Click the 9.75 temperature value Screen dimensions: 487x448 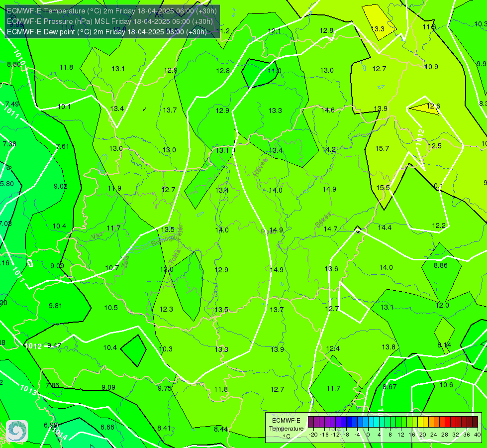tap(165, 388)
